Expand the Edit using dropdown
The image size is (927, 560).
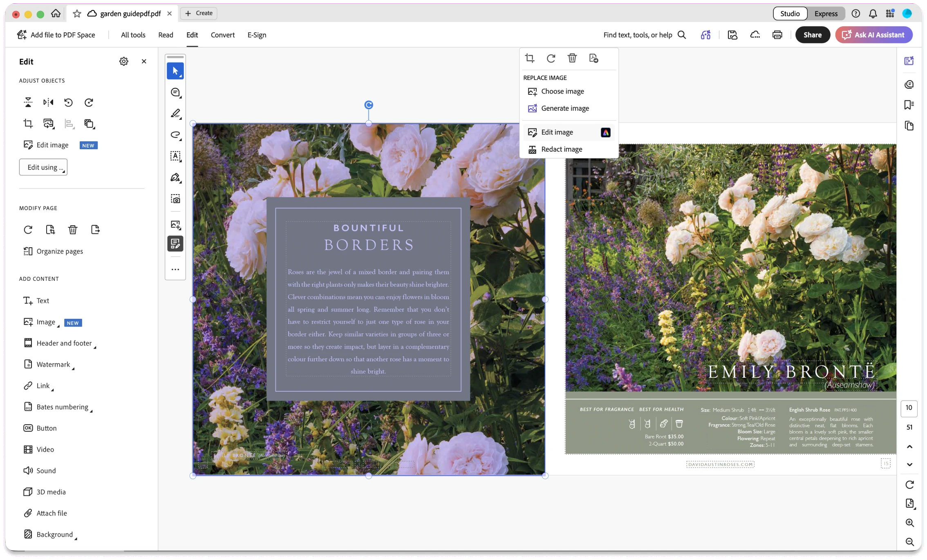43,167
